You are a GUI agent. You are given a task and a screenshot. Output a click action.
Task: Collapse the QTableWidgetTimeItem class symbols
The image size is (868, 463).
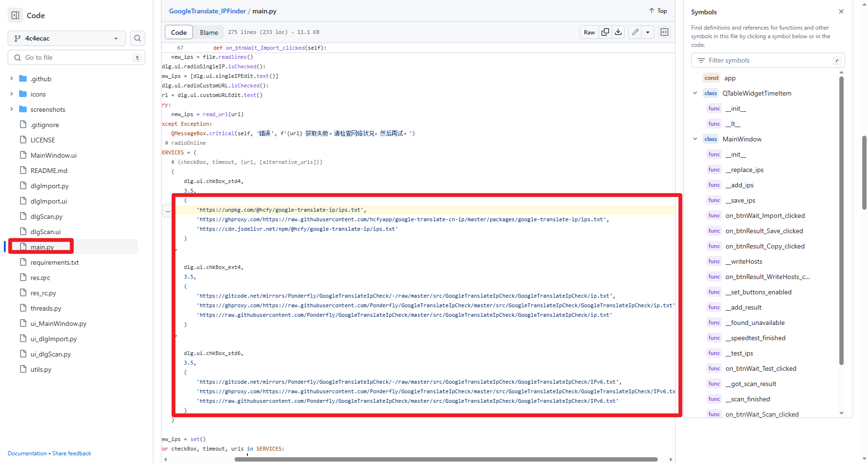(x=695, y=93)
